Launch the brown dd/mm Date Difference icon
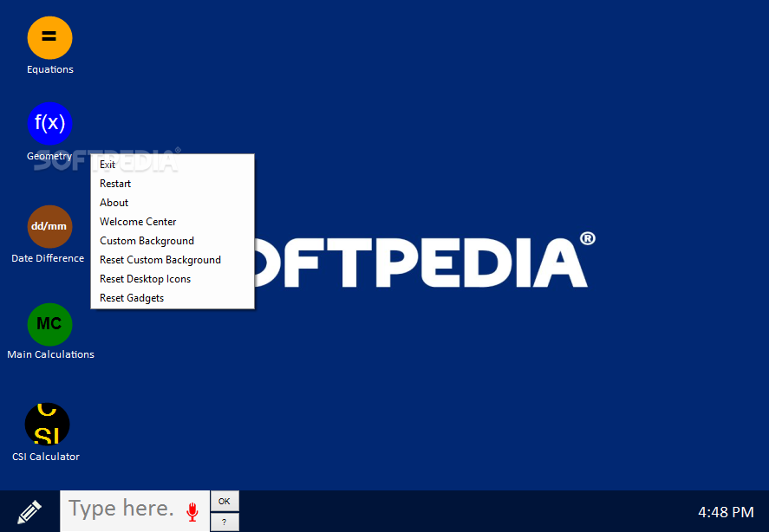 [49, 226]
